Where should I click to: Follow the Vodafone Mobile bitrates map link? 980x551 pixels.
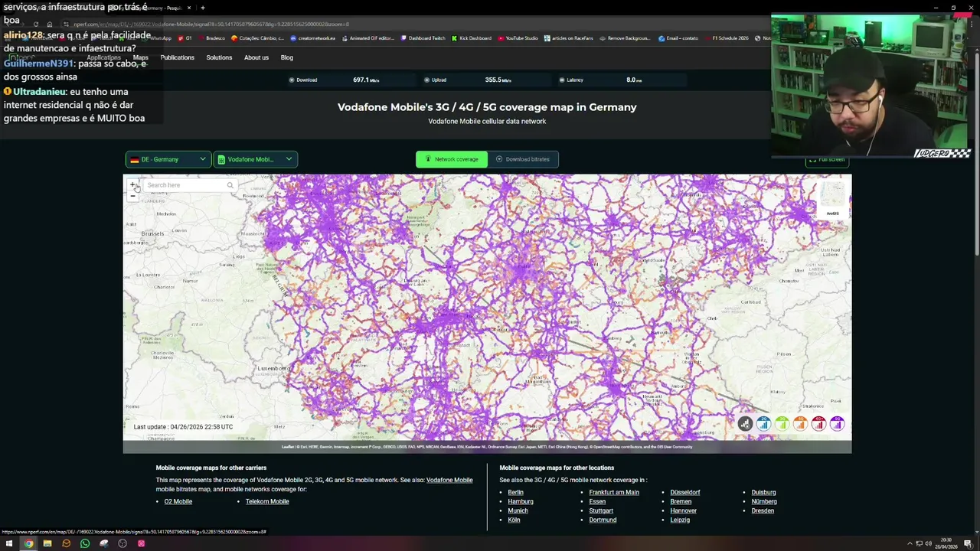click(x=449, y=480)
